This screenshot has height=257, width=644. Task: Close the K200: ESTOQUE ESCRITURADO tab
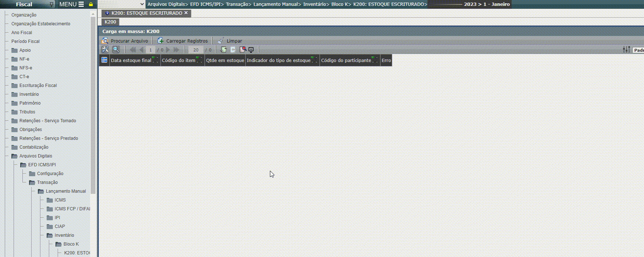click(186, 13)
